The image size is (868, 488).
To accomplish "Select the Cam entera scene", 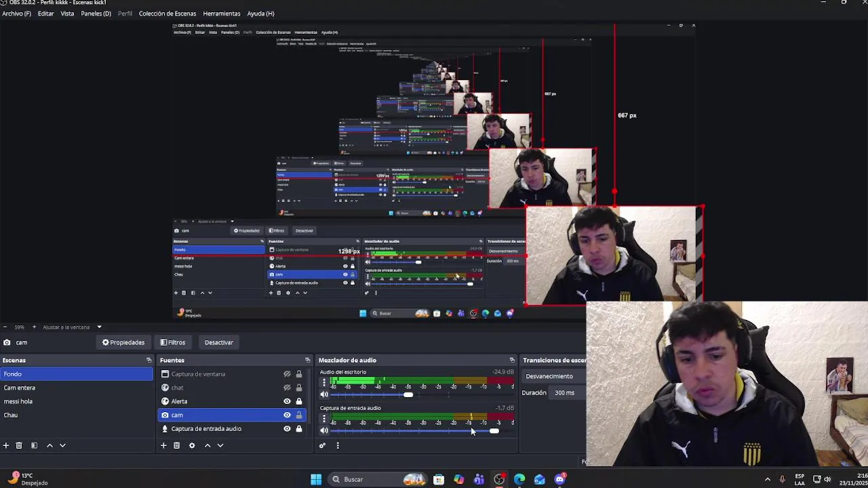I will click(x=77, y=388).
